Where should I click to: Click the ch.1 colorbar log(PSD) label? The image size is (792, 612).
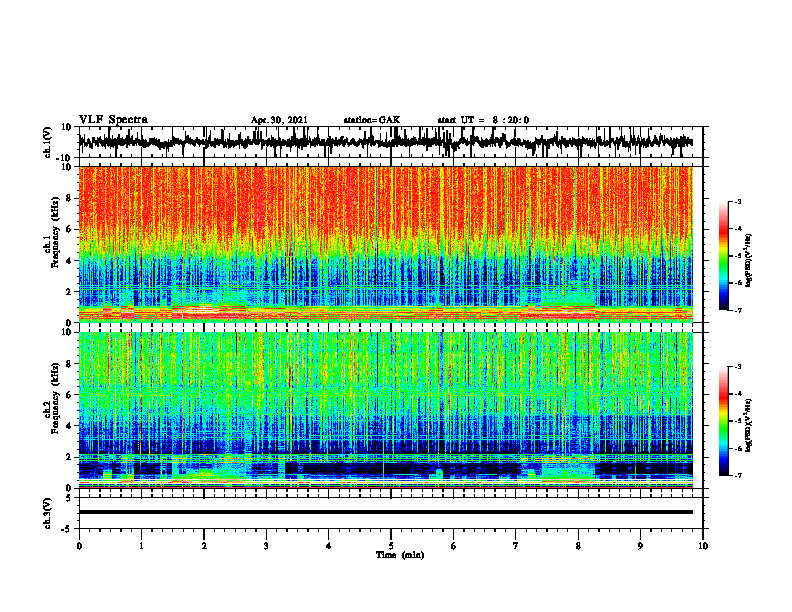tap(748, 260)
